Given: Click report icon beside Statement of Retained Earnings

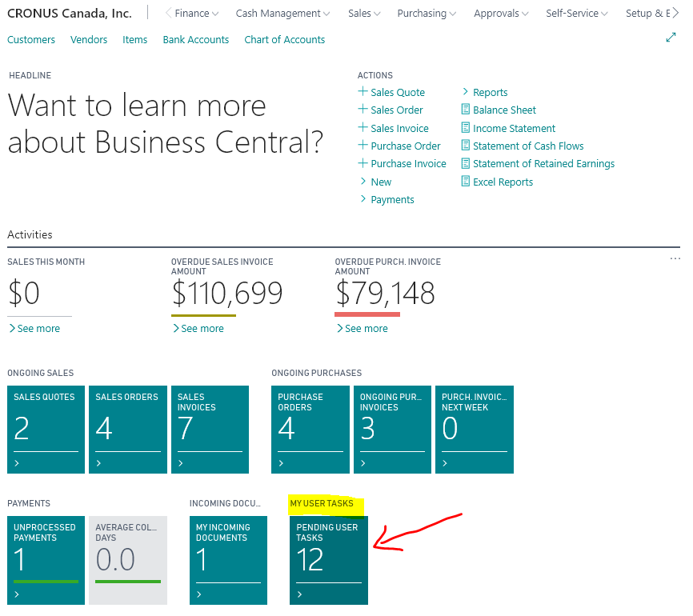Looking at the screenshot, I should click(466, 163).
